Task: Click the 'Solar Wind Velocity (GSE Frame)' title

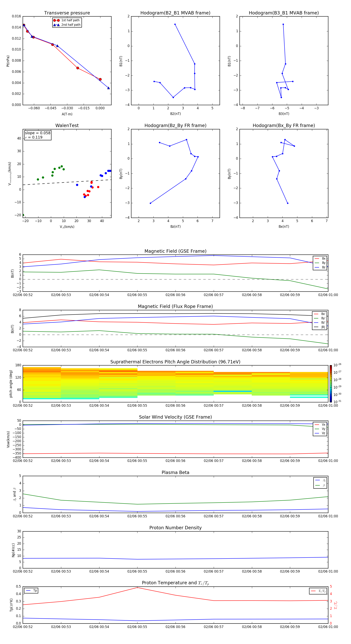Action: [175, 417]
